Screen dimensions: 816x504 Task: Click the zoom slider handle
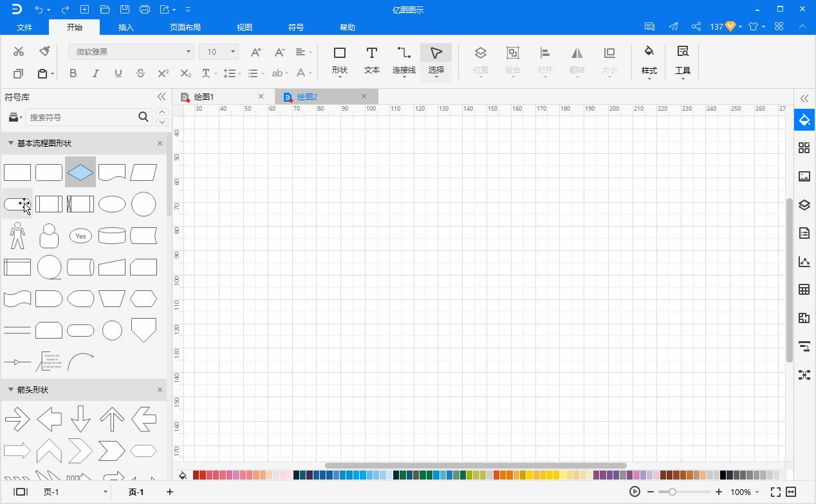click(x=672, y=492)
